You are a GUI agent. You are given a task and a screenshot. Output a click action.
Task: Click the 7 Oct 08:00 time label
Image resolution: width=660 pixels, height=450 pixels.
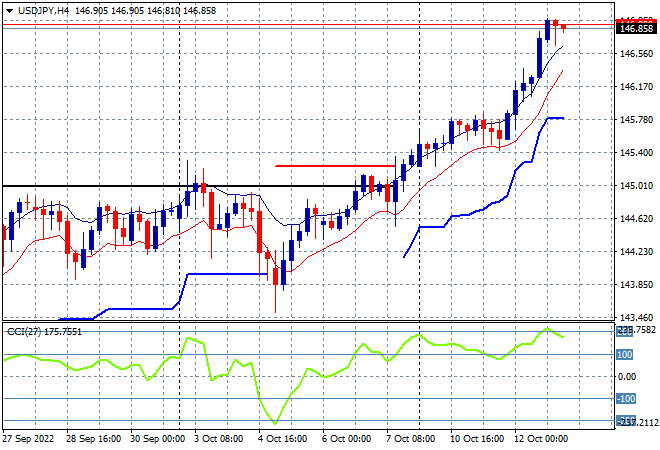(x=410, y=439)
